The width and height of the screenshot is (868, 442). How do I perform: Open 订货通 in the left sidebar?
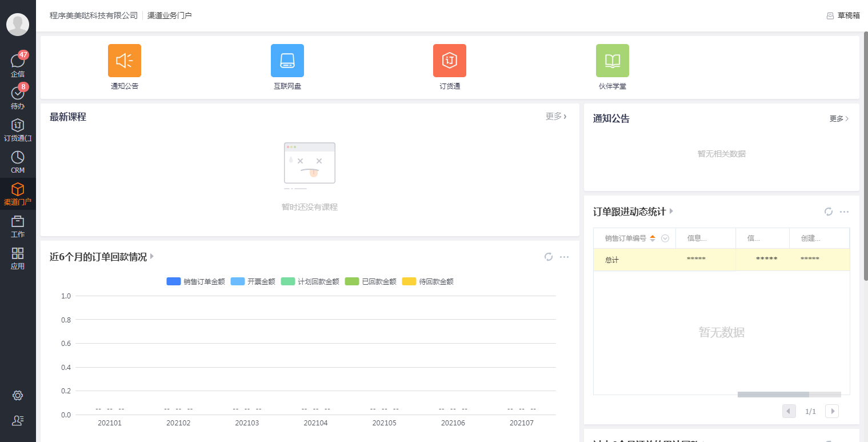(x=18, y=130)
